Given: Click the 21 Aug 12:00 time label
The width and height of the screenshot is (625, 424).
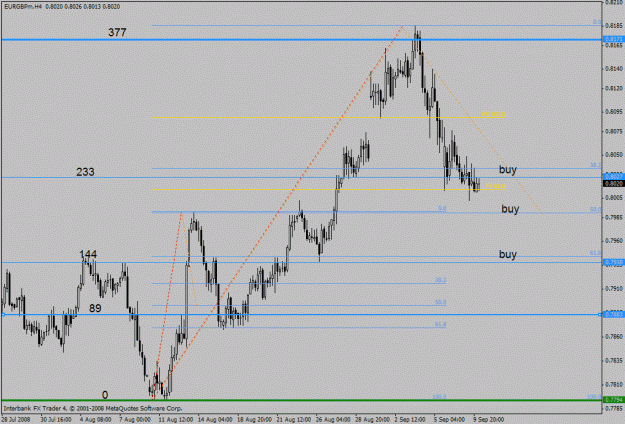Looking at the screenshot, I should click(x=293, y=419).
